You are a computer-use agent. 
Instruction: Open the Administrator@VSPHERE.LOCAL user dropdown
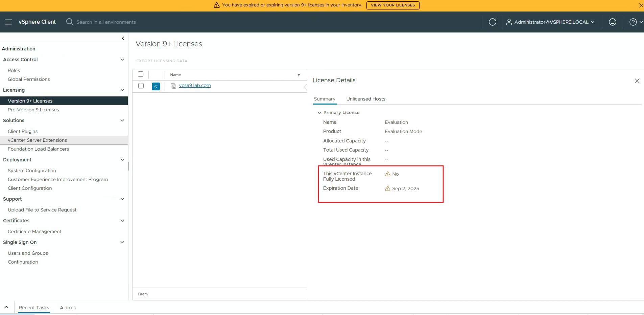click(x=551, y=22)
